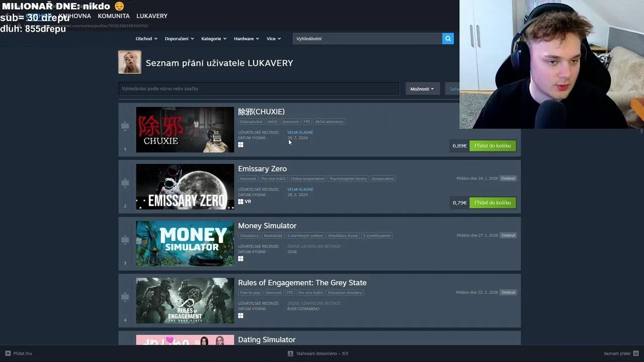Open the Money Simulator game thumbnail

pyautogui.click(x=185, y=243)
